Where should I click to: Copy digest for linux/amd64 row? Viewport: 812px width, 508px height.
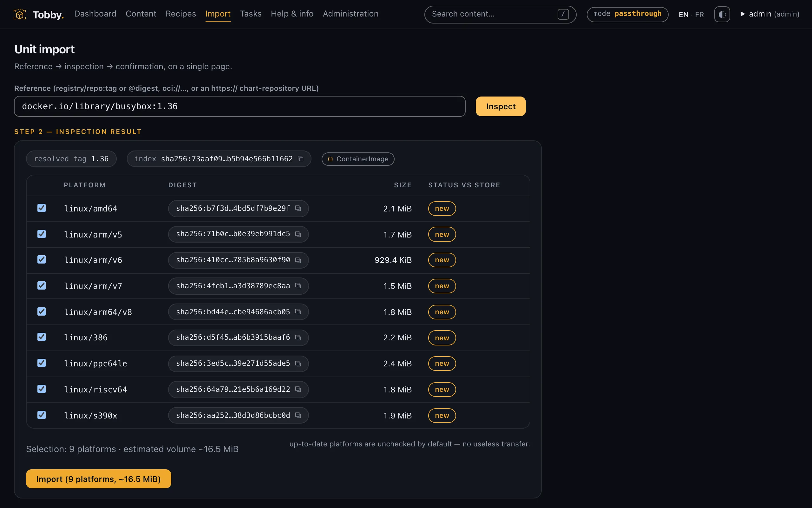298,208
